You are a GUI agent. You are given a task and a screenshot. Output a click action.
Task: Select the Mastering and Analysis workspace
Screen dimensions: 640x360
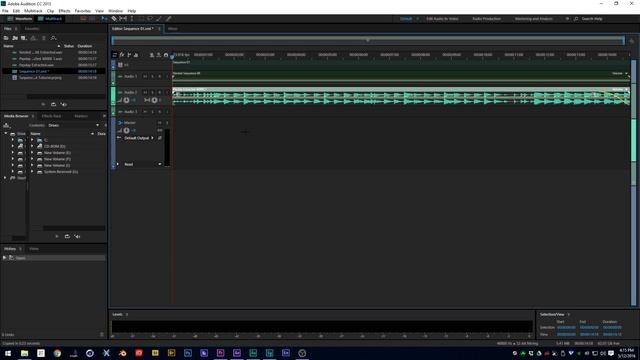534,19
